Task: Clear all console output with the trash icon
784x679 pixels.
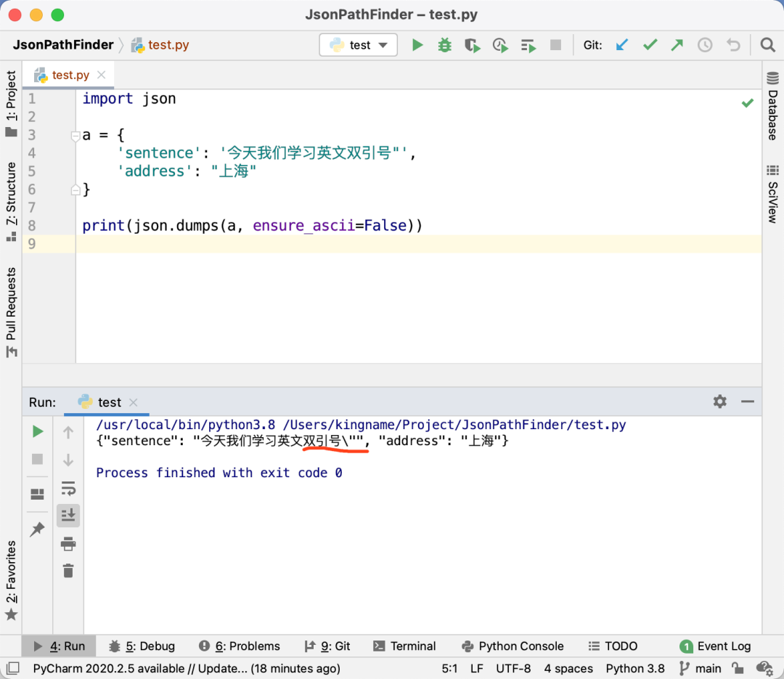Action: (68, 570)
